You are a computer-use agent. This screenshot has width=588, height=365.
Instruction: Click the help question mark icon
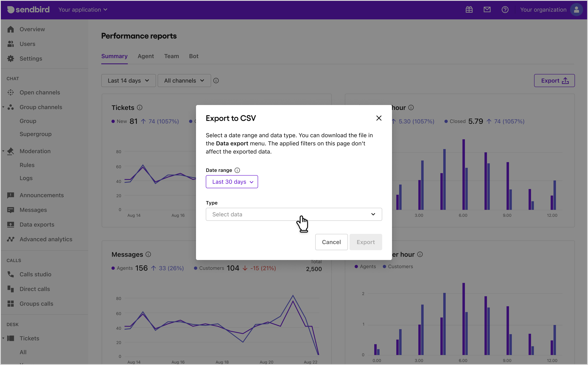pyautogui.click(x=505, y=10)
